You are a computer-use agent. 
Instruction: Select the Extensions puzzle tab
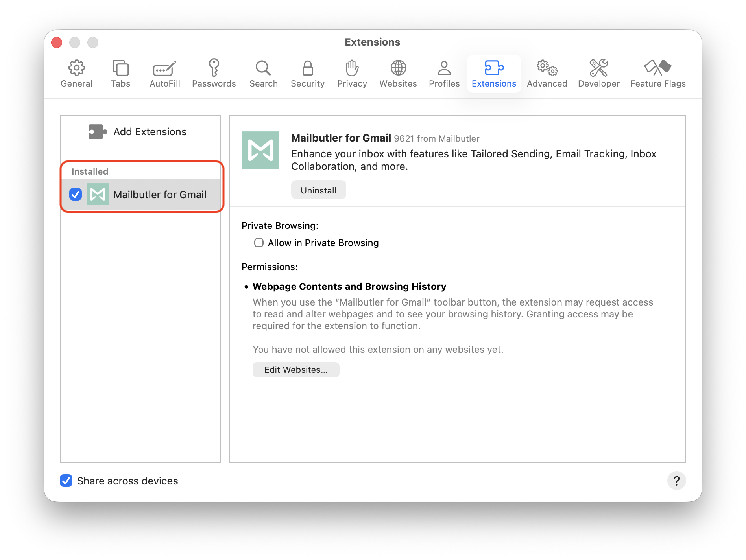pos(494,74)
